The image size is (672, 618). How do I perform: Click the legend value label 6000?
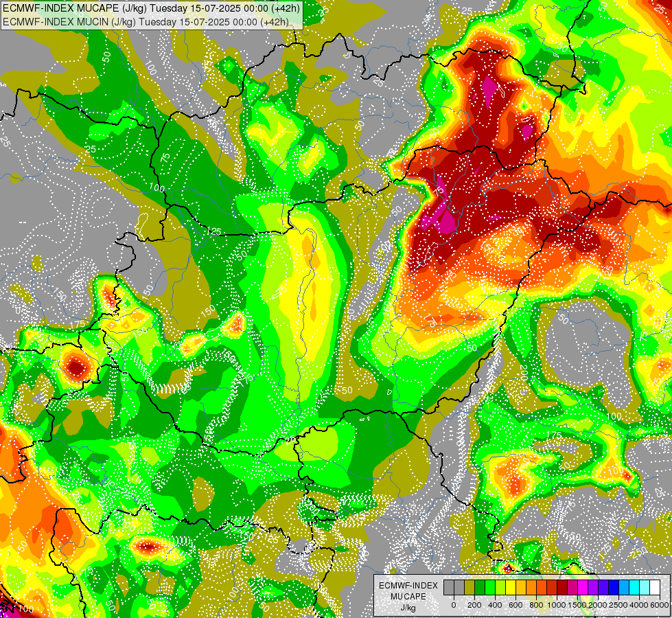pos(660,605)
